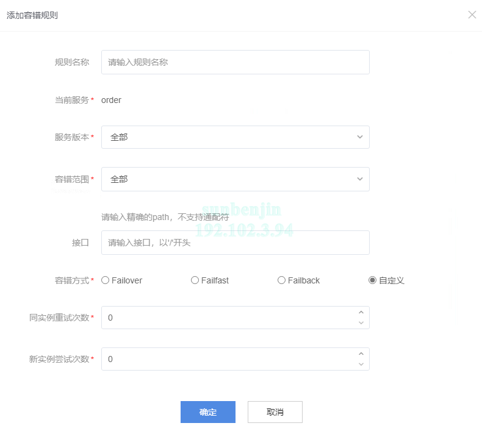Click the 同实例重试次数 number field

pos(229,318)
